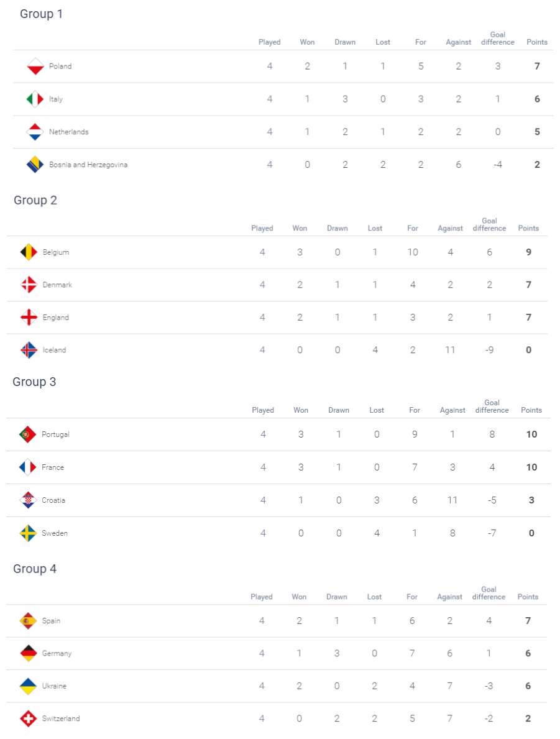Click the Iceland flag icon
This screenshot has width=560, height=739.
pyautogui.click(x=29, y=350)
